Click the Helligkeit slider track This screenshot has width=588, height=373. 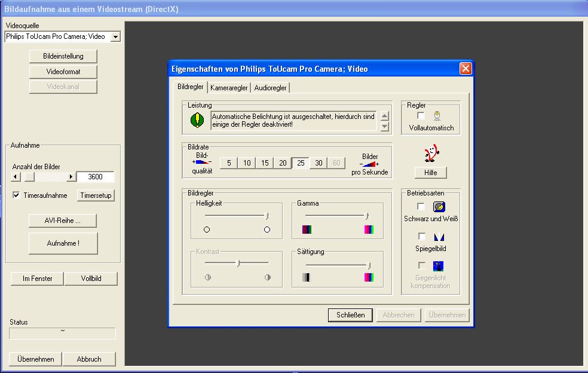236,215
